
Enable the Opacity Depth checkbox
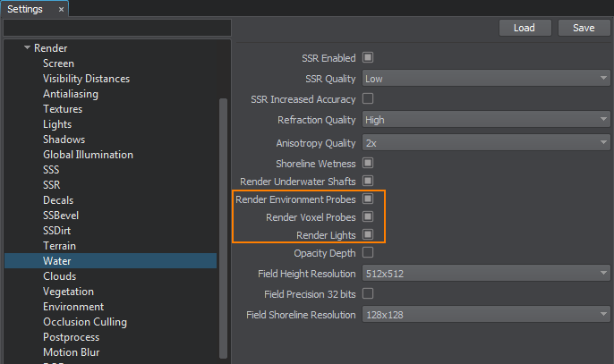click(x=367, y=253)
